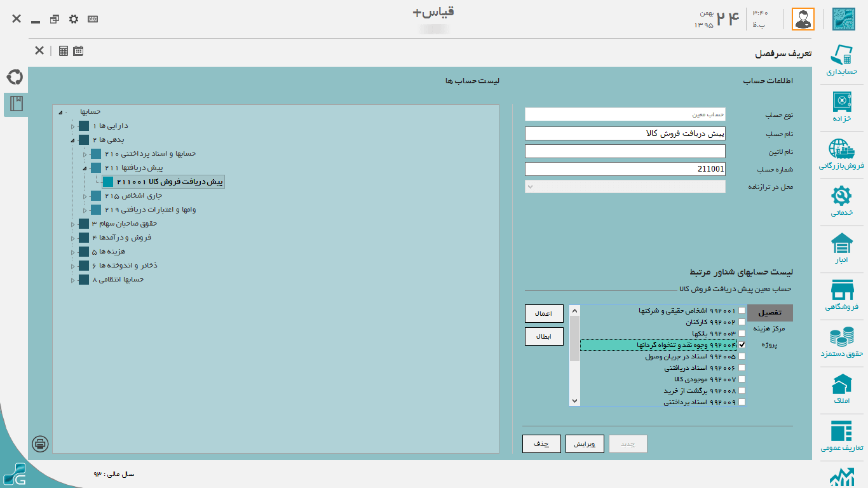The width and height of the screenshot is (868, 488).
Task: Click the folder icon next to حسابها انتظامی 8
Action: (x=84, y=280)
